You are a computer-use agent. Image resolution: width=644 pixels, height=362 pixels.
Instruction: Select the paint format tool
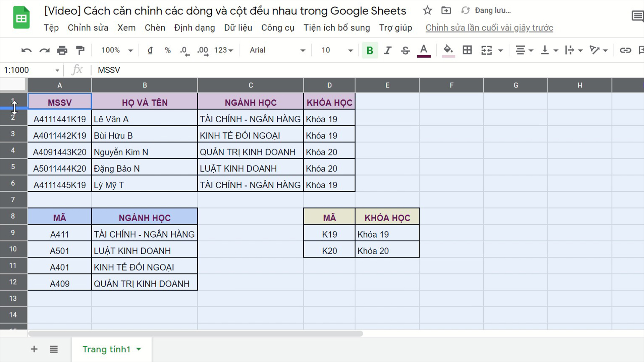point(80,50)
